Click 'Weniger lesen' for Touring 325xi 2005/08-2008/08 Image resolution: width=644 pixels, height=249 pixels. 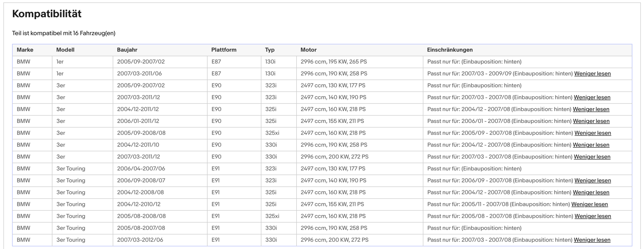593,216
